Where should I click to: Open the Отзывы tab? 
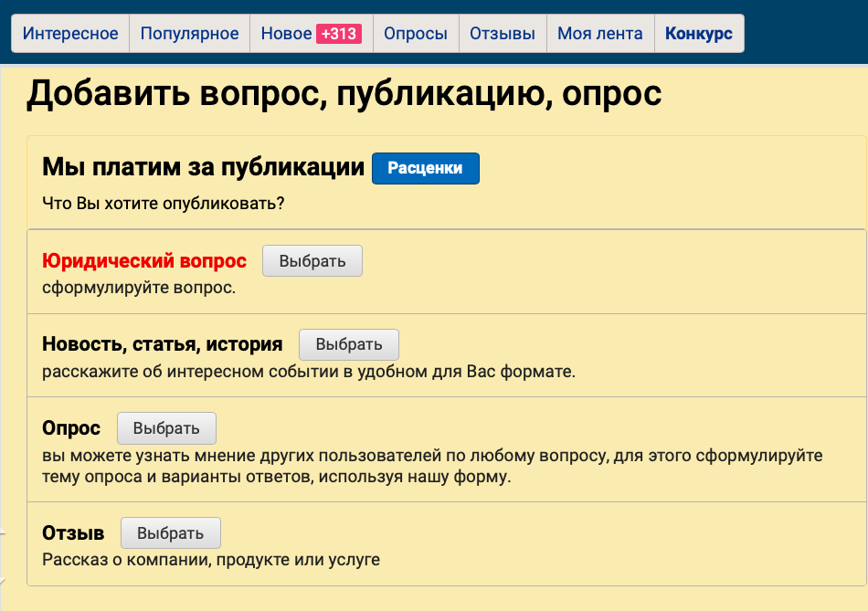(503, 34)
